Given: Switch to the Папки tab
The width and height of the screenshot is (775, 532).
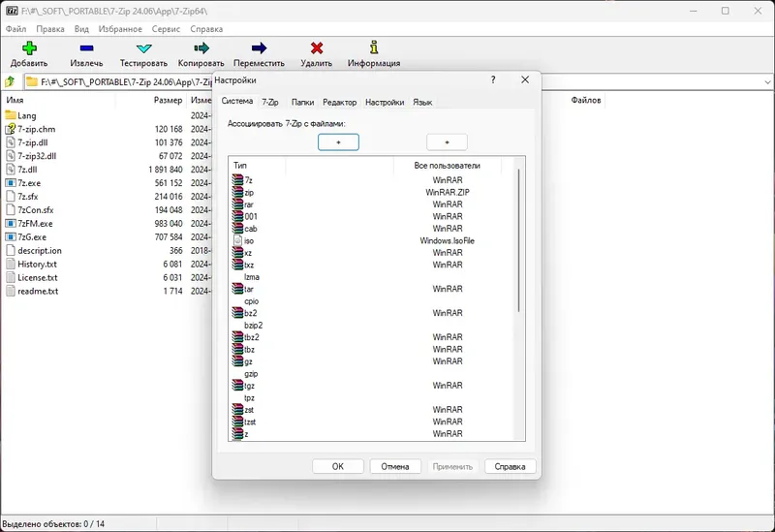Looking at the screenshot, I should click(302, 102).
